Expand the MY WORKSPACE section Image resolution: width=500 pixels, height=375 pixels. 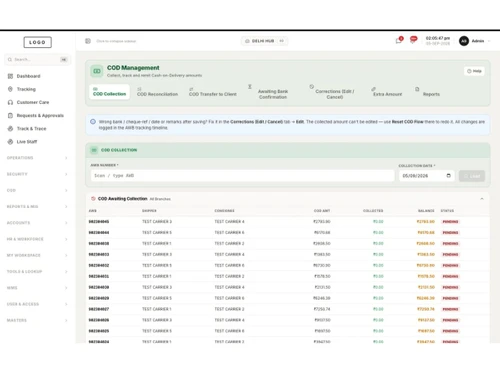tap(37, 255)
